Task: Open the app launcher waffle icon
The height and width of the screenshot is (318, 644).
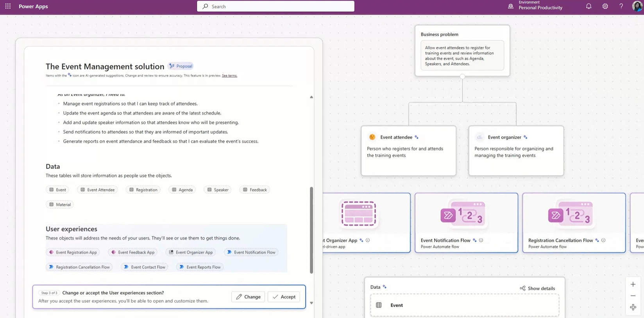Action: click(x=8, y=6)
